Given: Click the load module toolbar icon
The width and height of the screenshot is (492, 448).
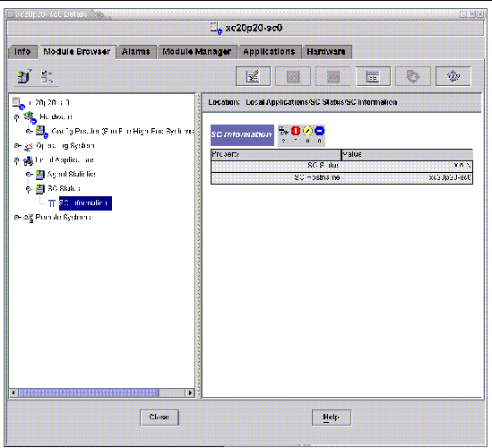Looking at the screenshot, I should click(24, 76).
